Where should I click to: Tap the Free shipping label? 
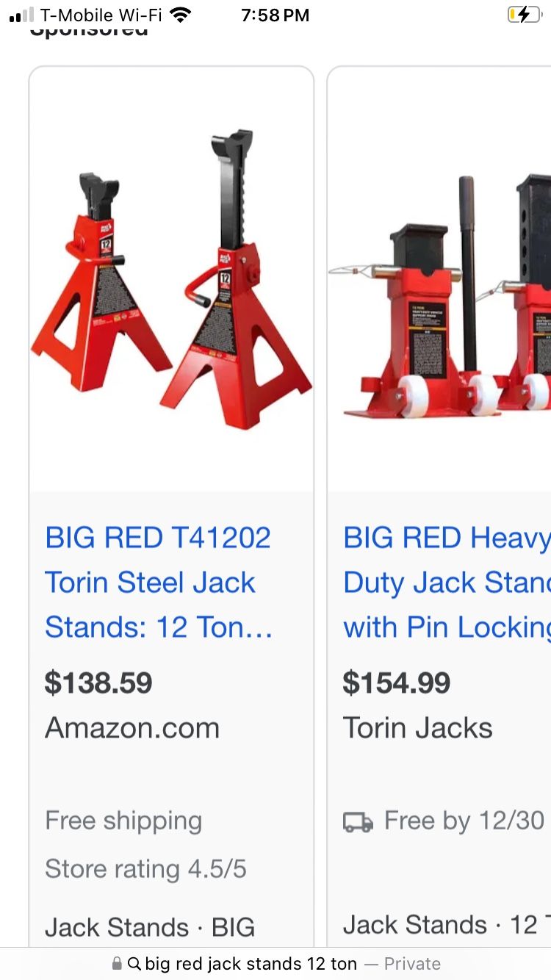tap(123, 821)
